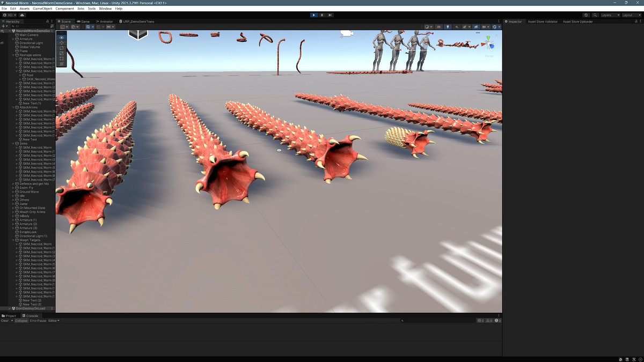Image resolution: width=644 pixels, height=362 pixels.
Task: Open the Hierarchy create (+) dropdown
Action: pos(4,26)
